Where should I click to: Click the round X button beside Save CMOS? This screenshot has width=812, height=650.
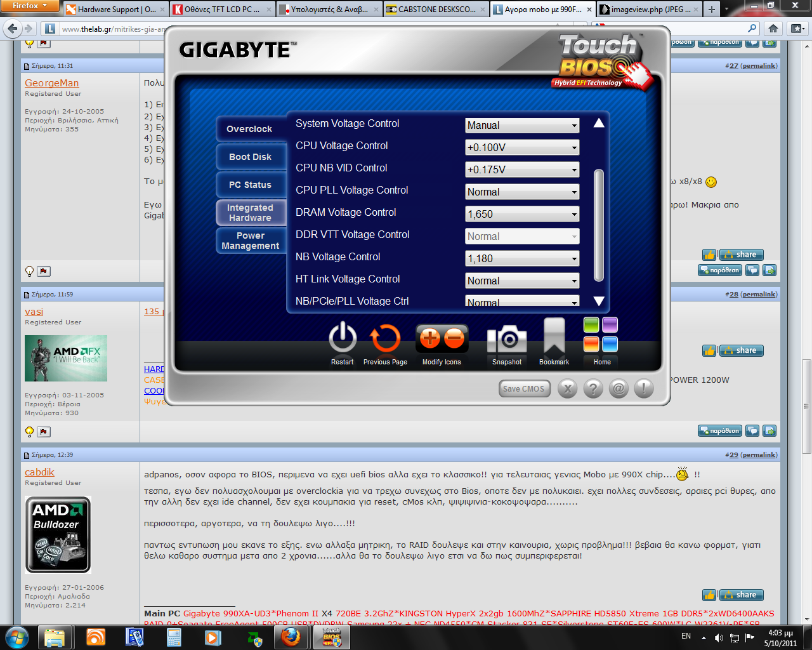(x=568, y=388)
